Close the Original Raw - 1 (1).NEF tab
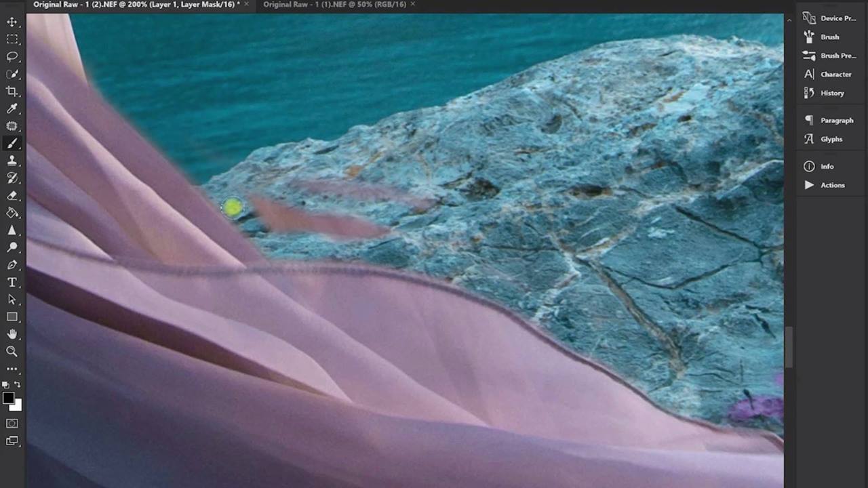The image size is (868, 488). click(x=413, y=4)
